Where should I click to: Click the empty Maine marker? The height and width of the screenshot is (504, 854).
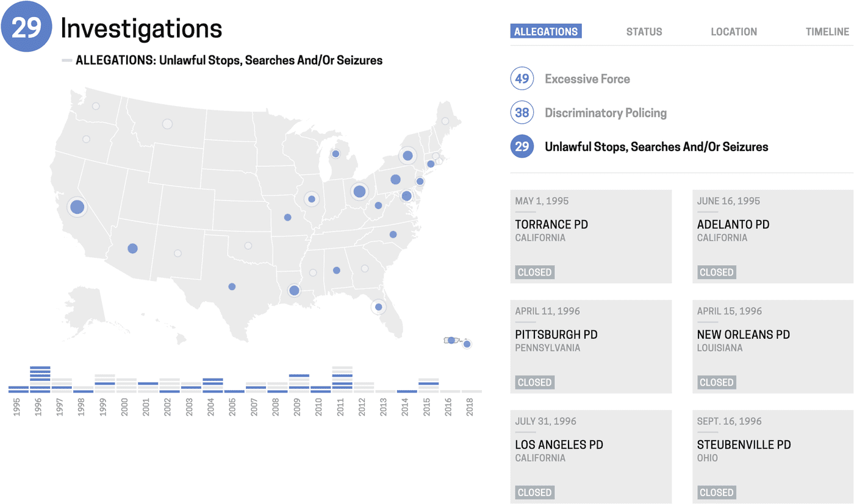[x=445, y=121]
